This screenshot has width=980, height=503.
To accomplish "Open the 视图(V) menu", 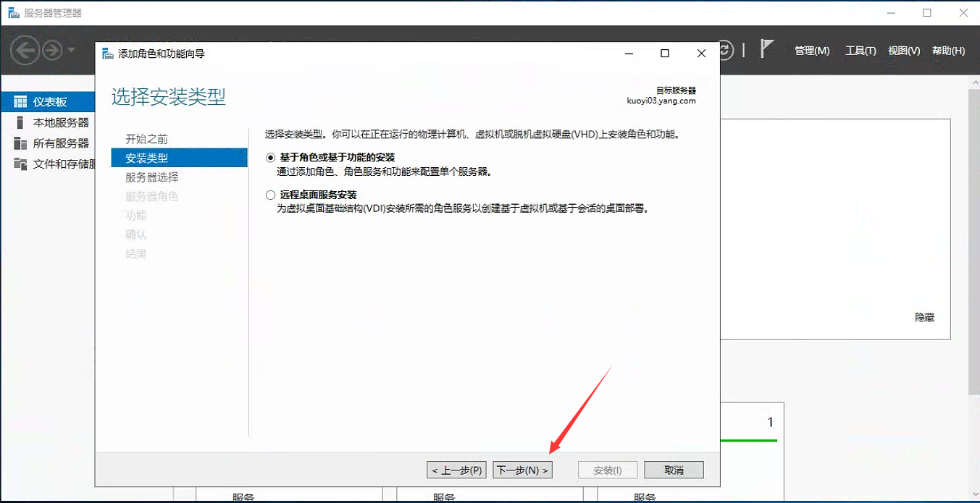I will (x=904, y=51).
